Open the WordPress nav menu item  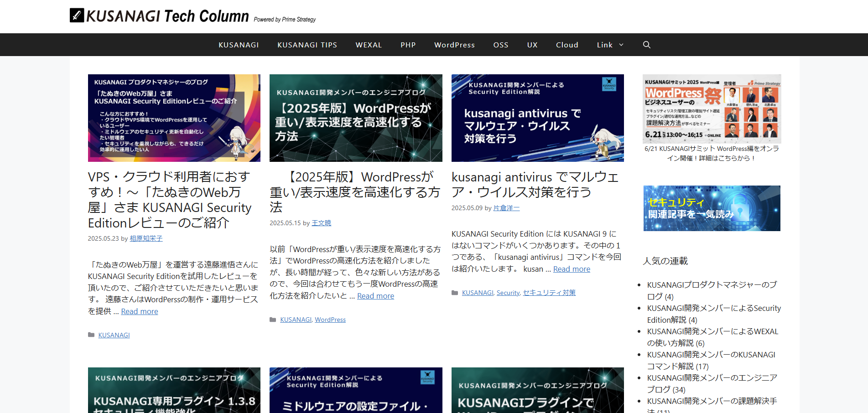[x=454, y=45]
